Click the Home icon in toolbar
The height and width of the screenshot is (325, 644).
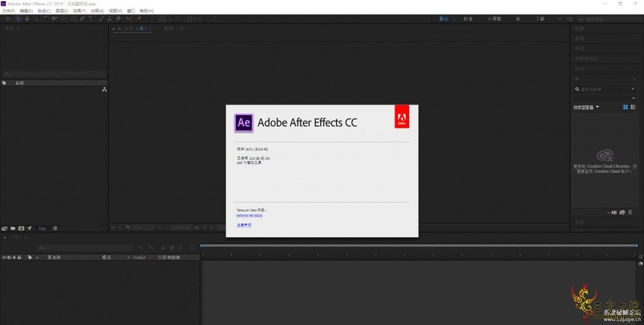click(x=8, y=19)
